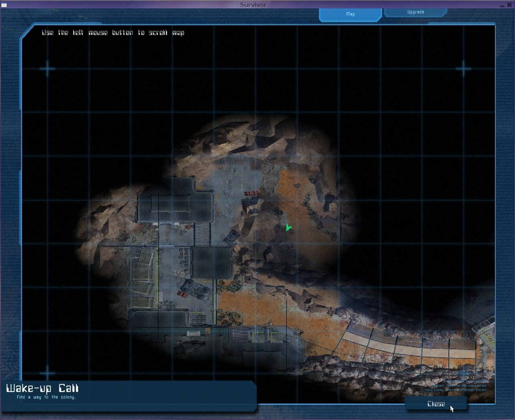
Task: Switch to the Map tab
Action: click(x=351, y=14)
